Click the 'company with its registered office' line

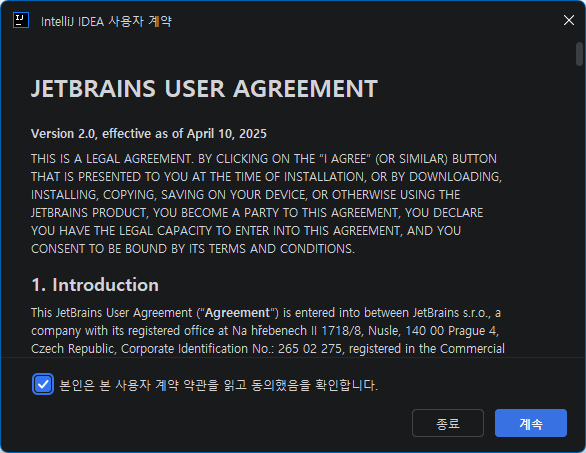click(x=265, y=331)
